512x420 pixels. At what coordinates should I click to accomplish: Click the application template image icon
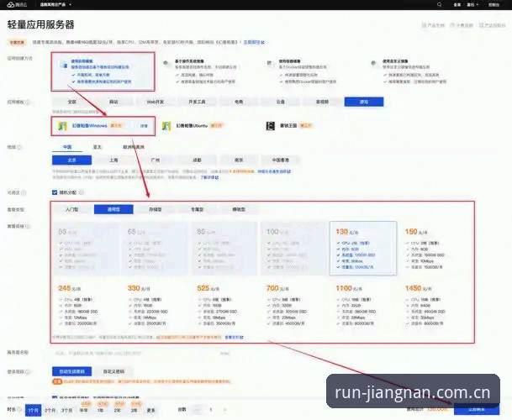(x=65, y=65)
